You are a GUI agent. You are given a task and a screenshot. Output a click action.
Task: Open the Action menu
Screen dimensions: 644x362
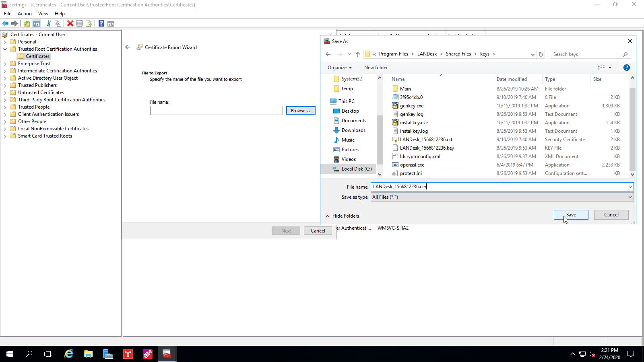point(25,13)
